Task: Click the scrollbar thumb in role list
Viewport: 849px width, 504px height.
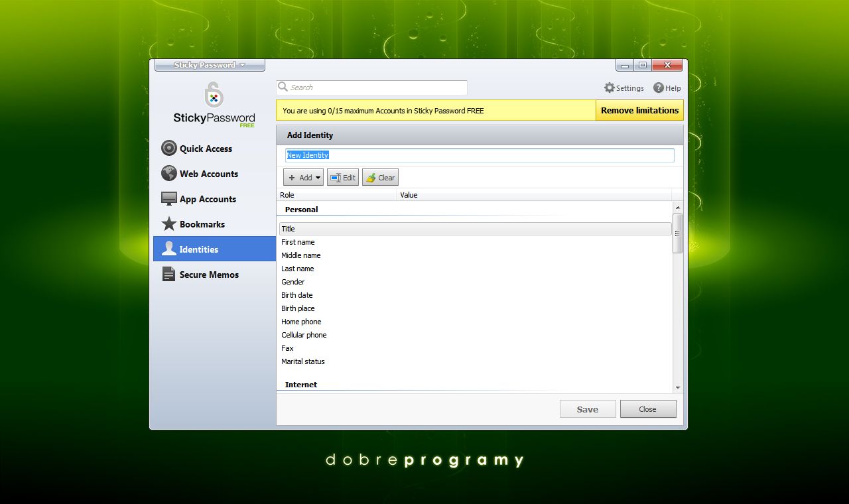Action: (x=677, y=233)
